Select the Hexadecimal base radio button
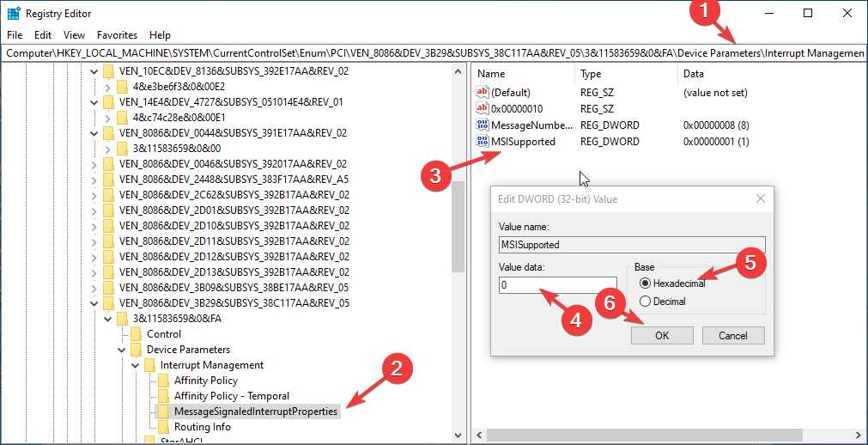The image size is (868, 445). click(x=645, y=283)
